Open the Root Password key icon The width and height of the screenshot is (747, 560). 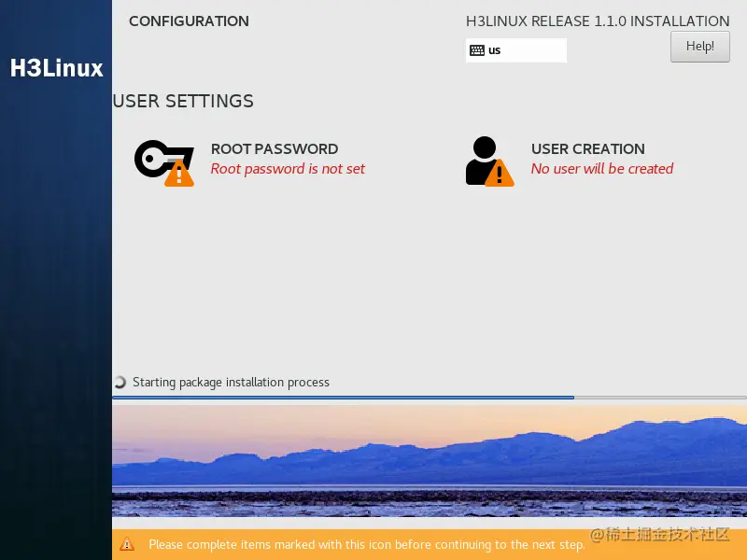(x=164, y=162)
